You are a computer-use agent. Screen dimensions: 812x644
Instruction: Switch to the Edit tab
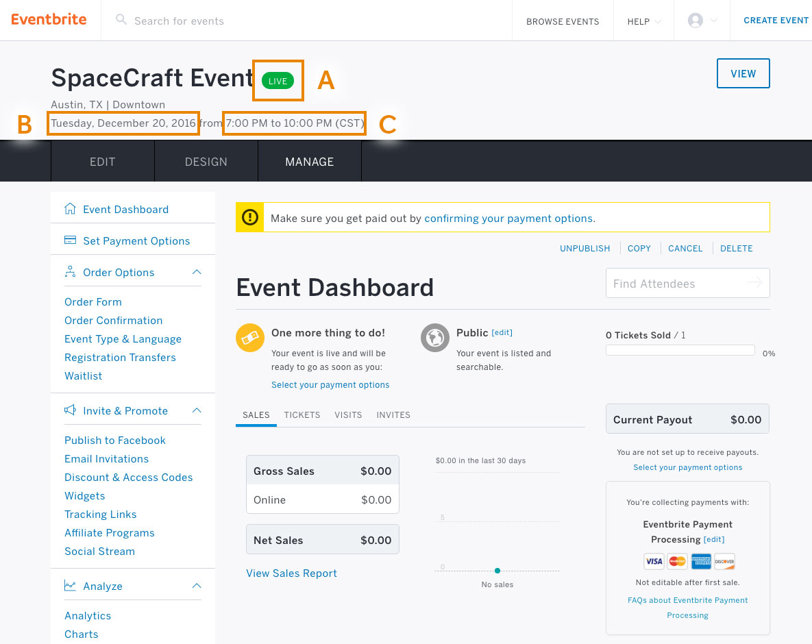[103, 162]
